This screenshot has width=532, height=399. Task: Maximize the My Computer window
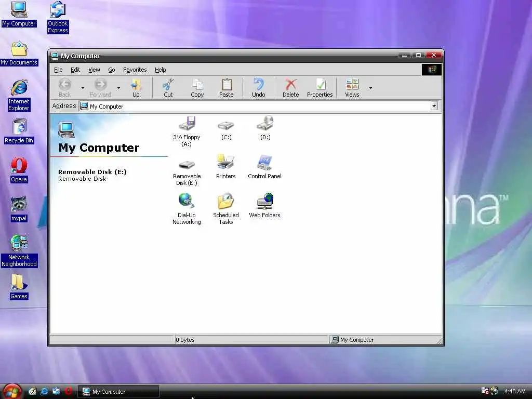click(x=418, y=55)
